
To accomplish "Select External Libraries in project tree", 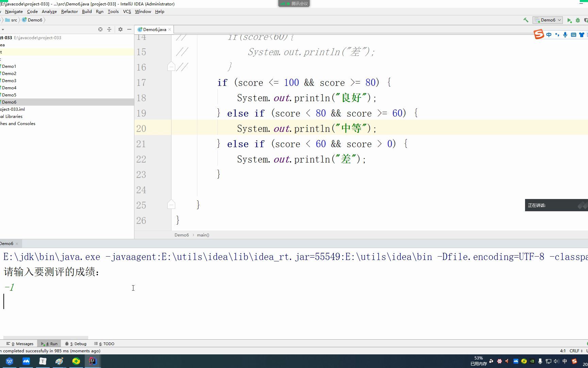I will 11,117.
